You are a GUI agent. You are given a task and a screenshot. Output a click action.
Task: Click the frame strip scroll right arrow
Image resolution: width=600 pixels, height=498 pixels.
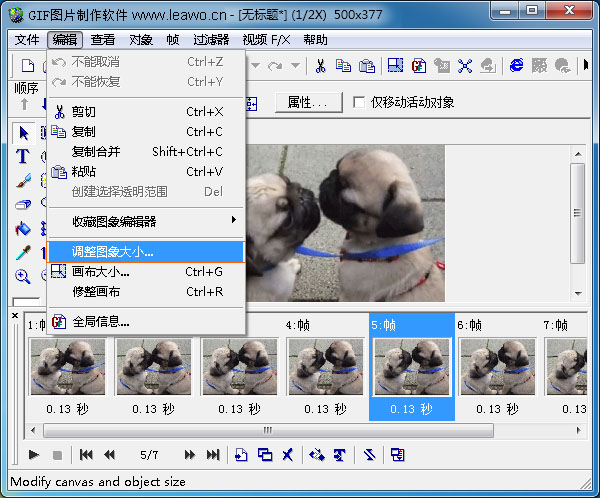[x=578, y=430]
